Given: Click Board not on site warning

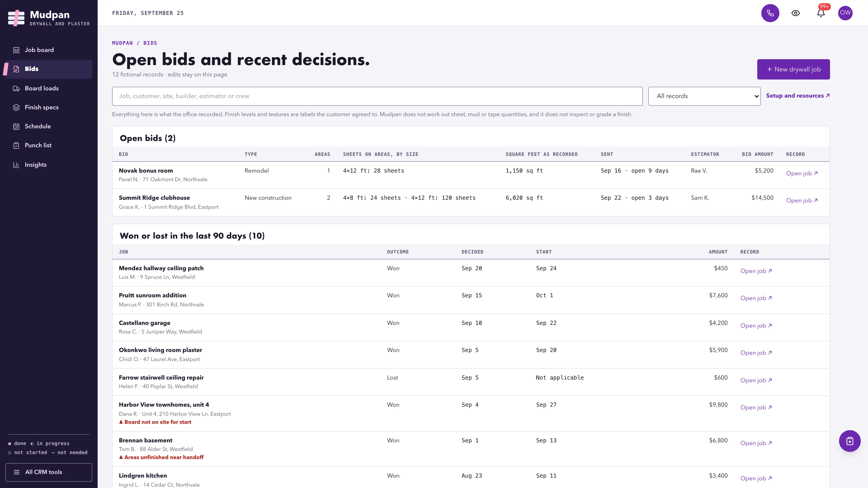Looking at the screenshot, I should click(155, 422).
